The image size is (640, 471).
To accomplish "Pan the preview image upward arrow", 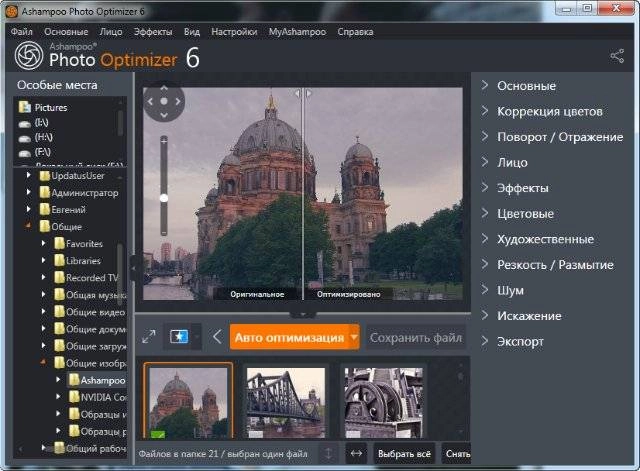I will coord(164,88).
